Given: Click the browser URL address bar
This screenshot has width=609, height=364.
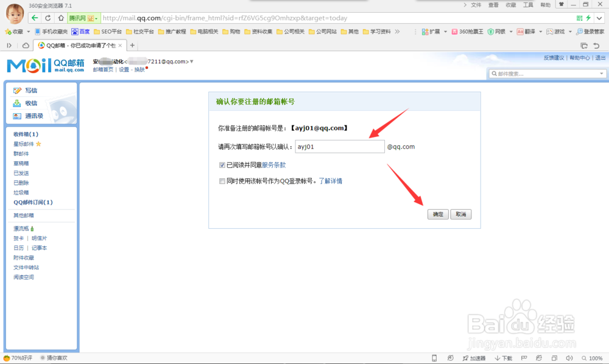Looking at the screenshot, I should click(338, 18).
